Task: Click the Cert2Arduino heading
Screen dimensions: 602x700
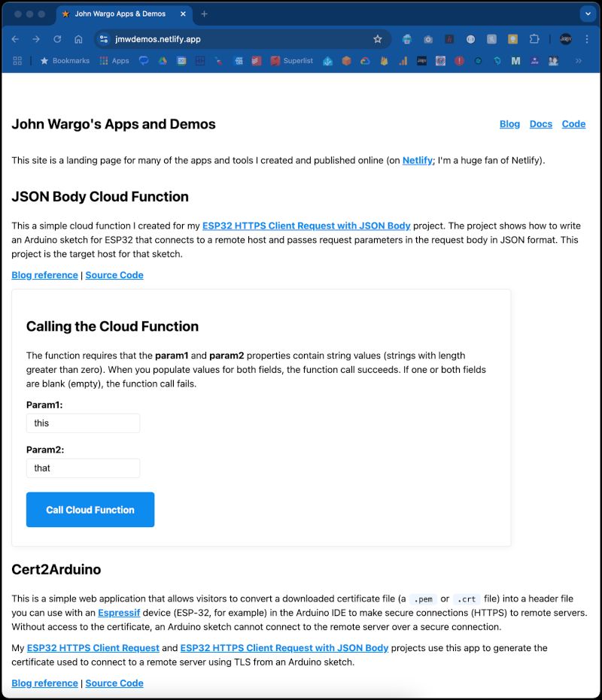Action: pyautogui.click(x=56, y=570)
